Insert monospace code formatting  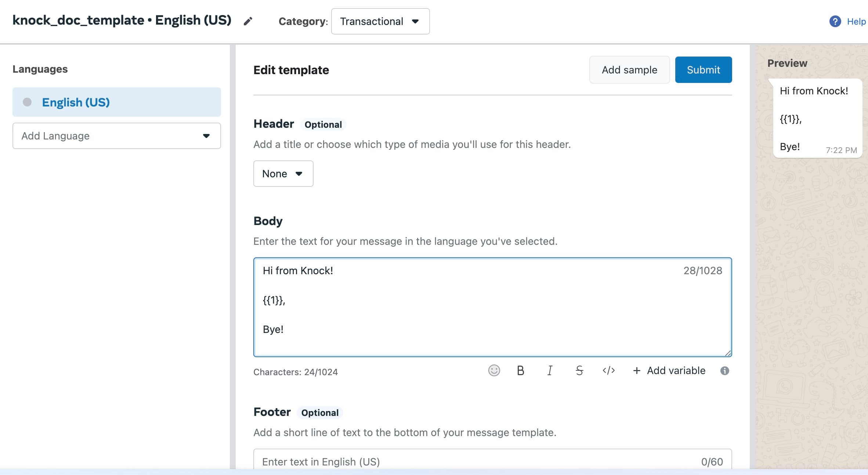608,371
